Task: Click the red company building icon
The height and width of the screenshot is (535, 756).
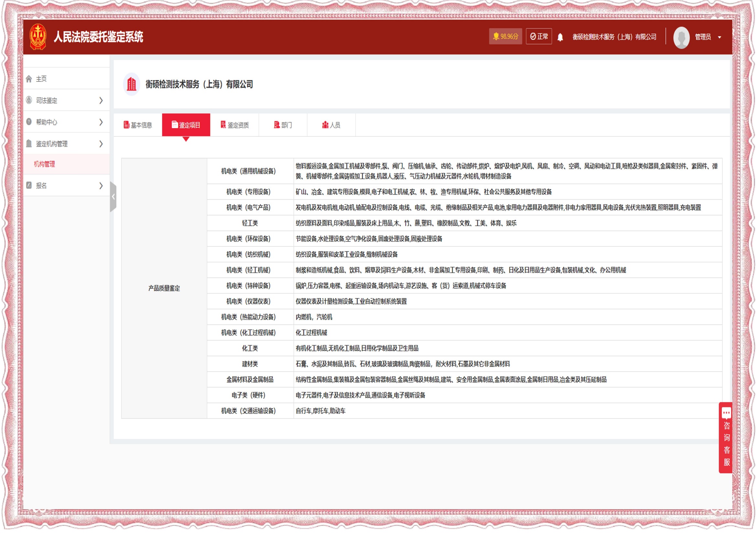Action: (x=131, y=84)
